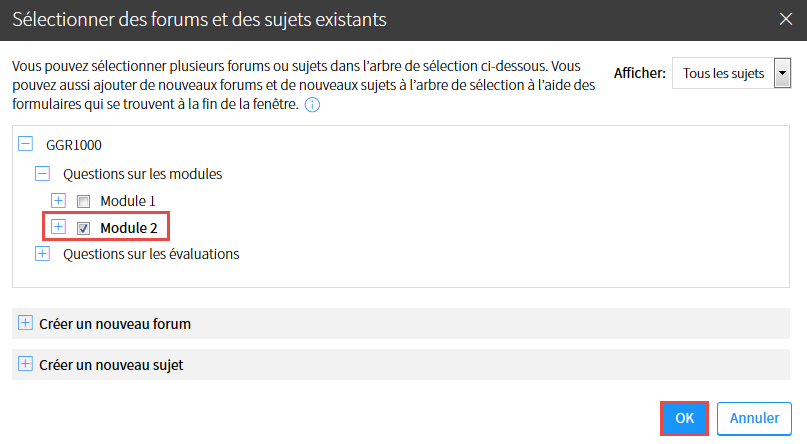
Task: Click the Créer un nouveau forum heading text
Action: tap(115, 324)
